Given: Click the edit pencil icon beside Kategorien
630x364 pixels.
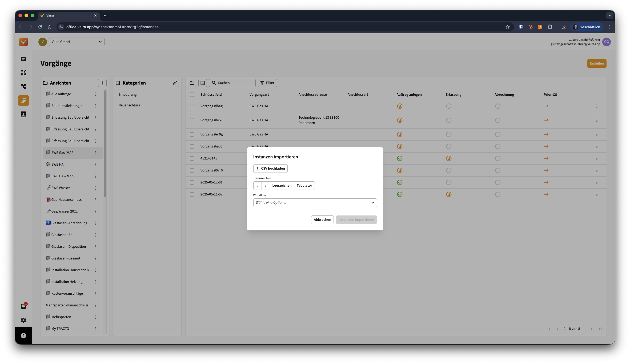Looking at the screenshot, I should 175,83.
